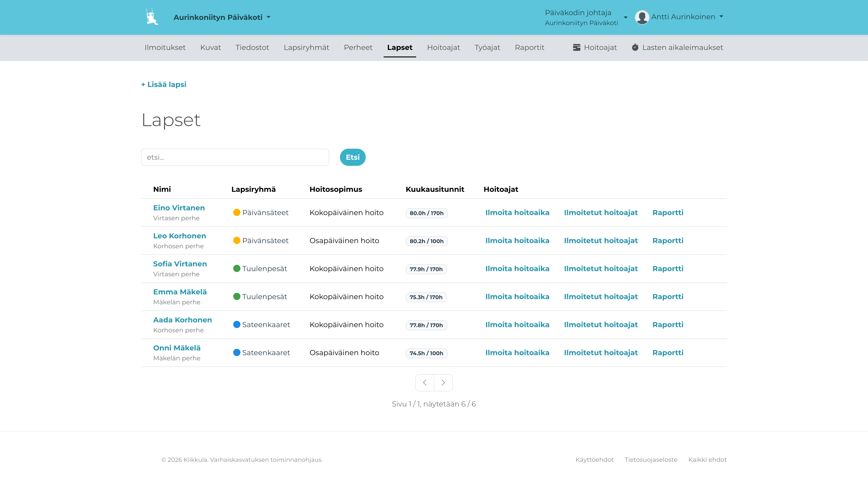Click the Käyttöehdot footer link

594,460
